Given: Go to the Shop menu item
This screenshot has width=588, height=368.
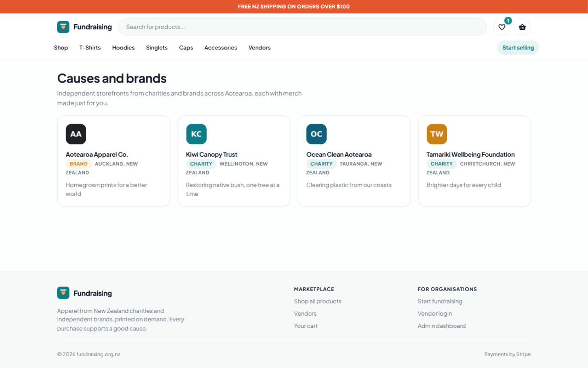Looking at the screenshot, I should [x=61, y=48].
